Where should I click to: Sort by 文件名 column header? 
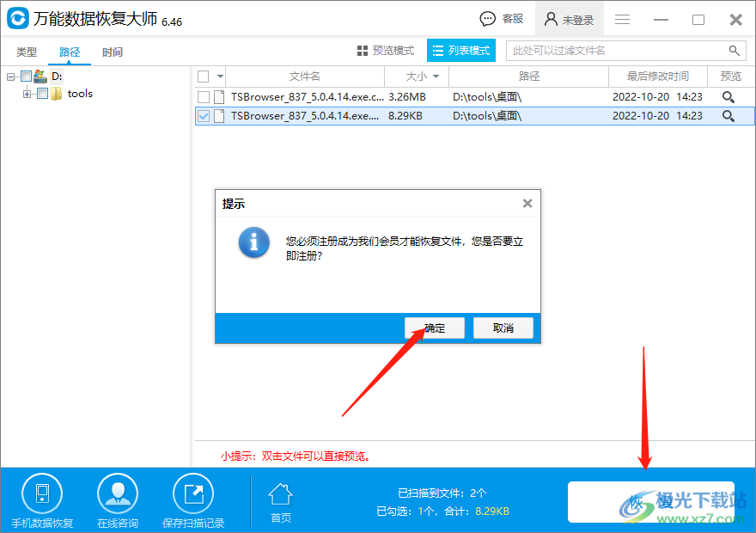[305, 77]
